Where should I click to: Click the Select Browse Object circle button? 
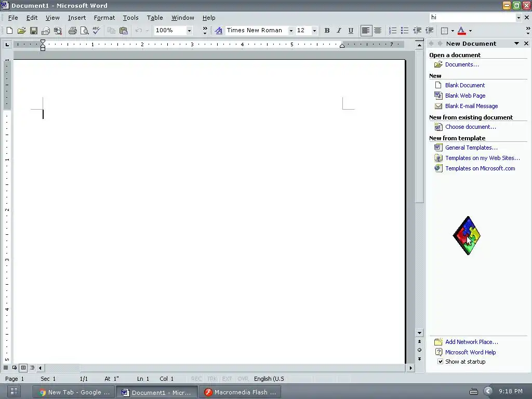[x=419, y=350]
